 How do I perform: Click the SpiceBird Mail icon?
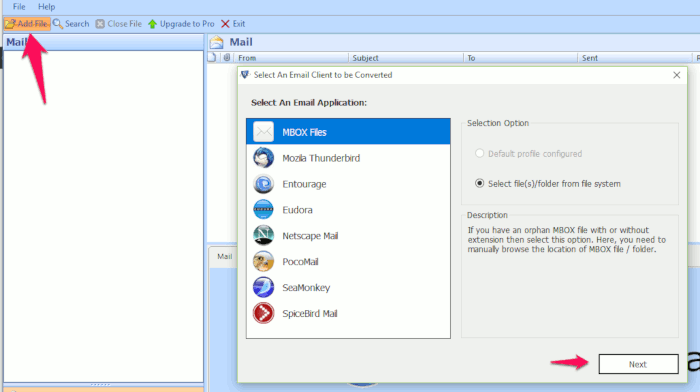(263, 313)
